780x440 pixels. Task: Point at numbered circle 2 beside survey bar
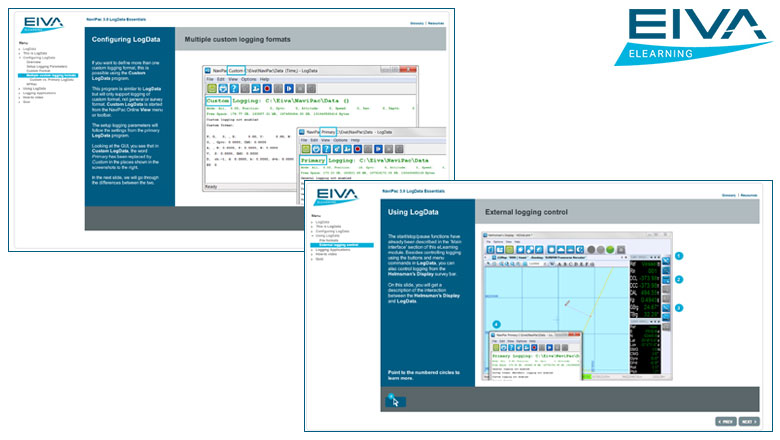coord(679,279)
